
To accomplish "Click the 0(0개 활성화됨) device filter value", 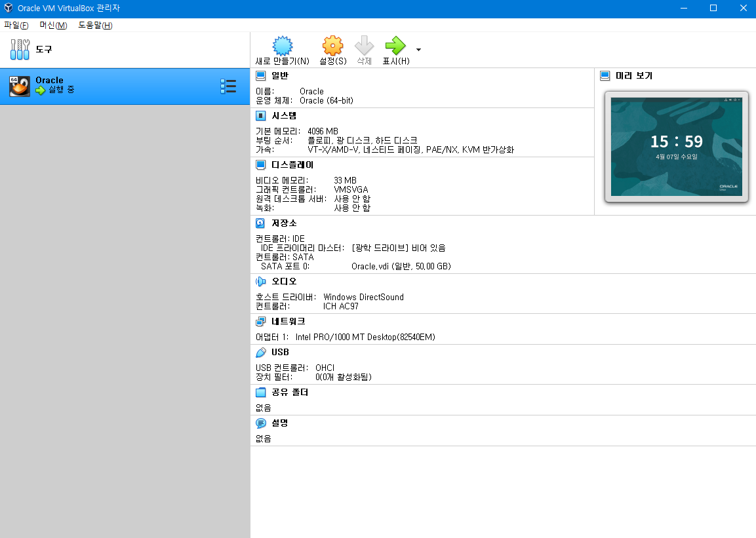I will coord(344,377).
